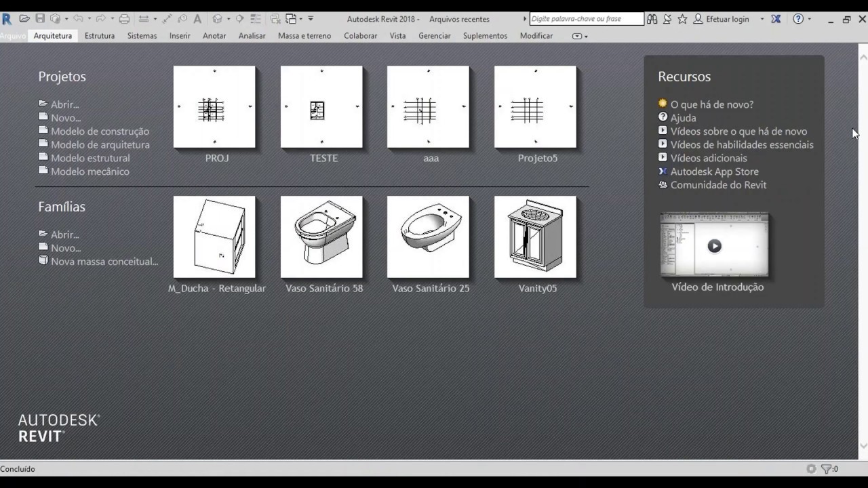Click the Close Hidden Windows icon
Viewport: 868px width, 488px height.
point(275,19)
